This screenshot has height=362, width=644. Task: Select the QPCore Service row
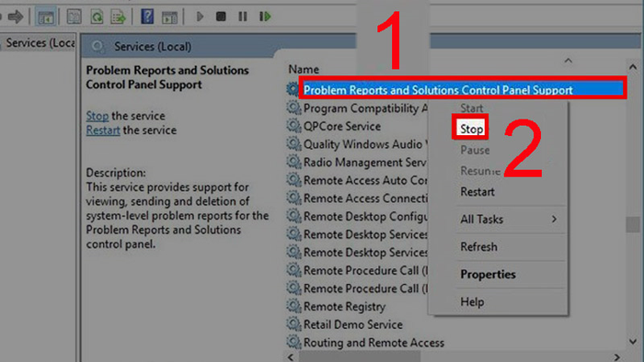point(341,126)
